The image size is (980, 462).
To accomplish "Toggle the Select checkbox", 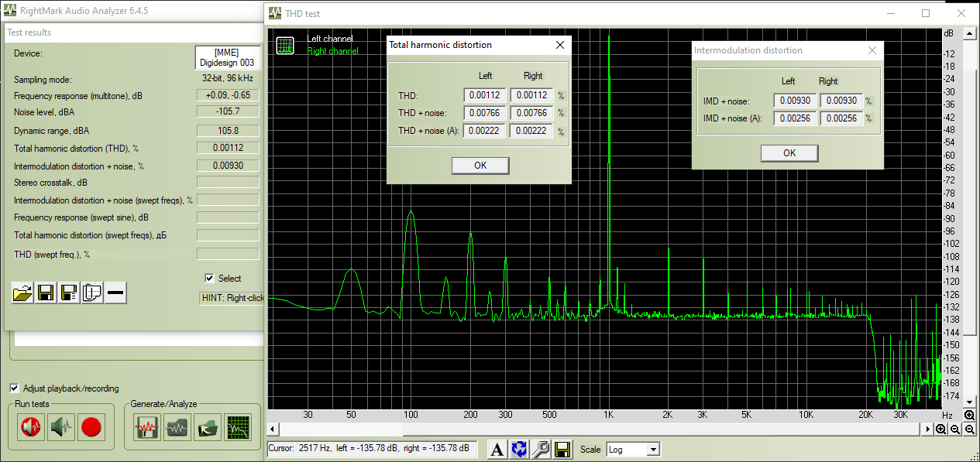I will 209,279.
